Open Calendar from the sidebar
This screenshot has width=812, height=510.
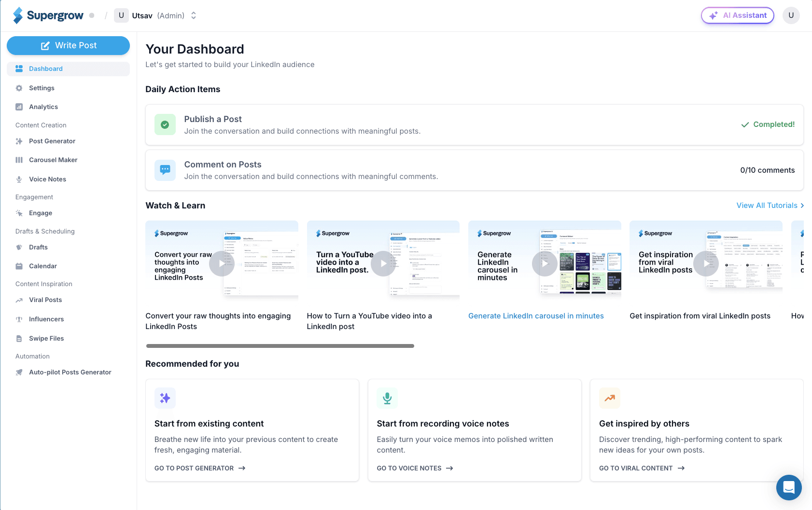tap(68, 266)
